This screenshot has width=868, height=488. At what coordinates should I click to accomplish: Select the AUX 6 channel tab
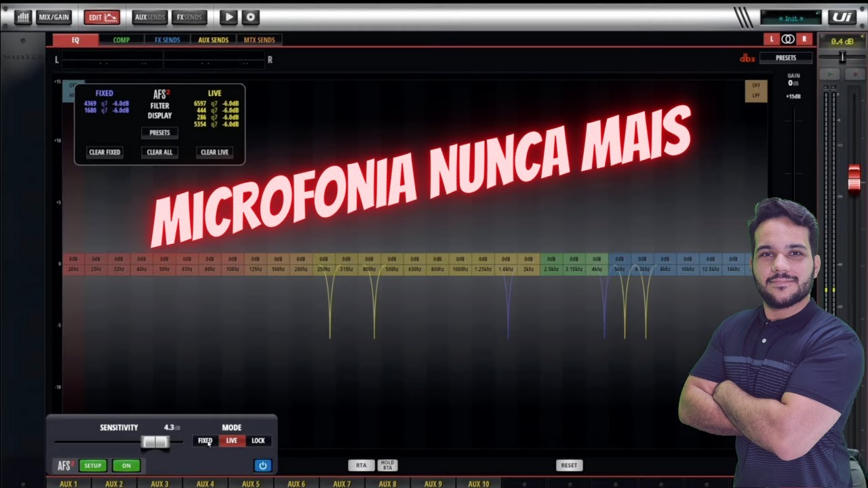pos(296,483)
